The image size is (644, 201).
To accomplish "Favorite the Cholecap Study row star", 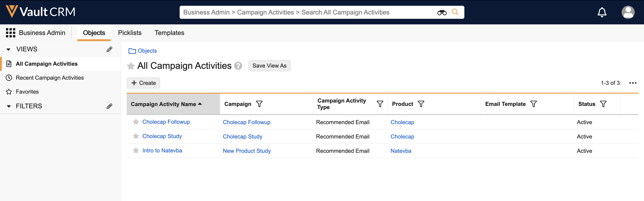I will pos(136,136).
